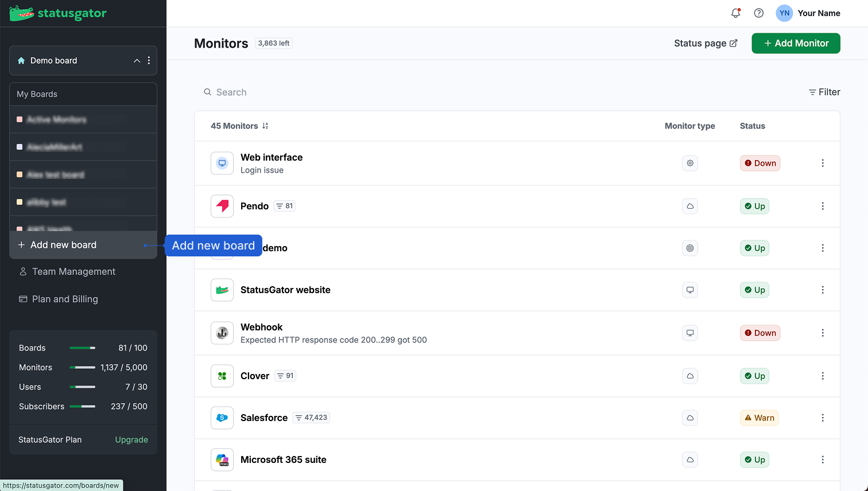
Task: Click the Demo board home icon
Action: [21, 60]
